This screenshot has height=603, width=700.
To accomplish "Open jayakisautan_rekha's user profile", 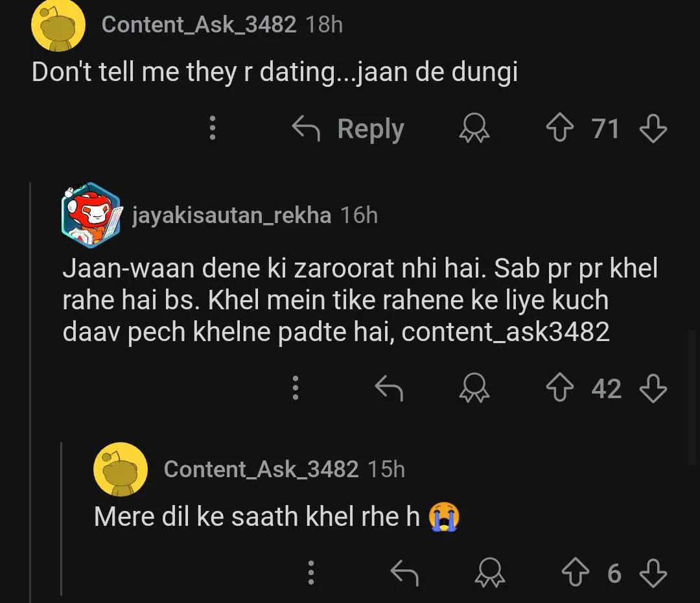I will tap(231, 215).
